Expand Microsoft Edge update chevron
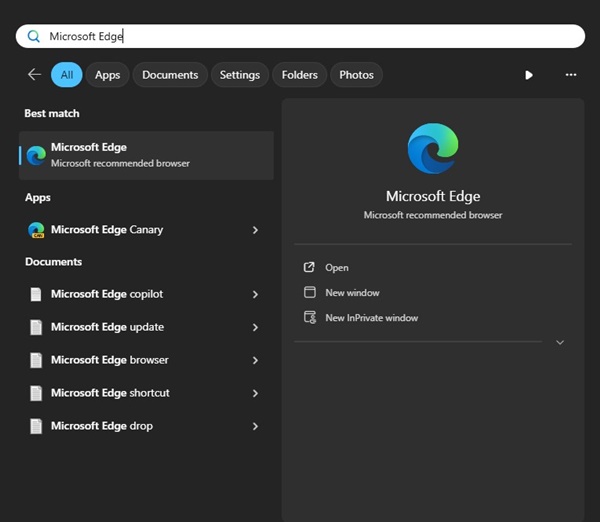Screen dimensions: 600x522 (x=255, y=327)
